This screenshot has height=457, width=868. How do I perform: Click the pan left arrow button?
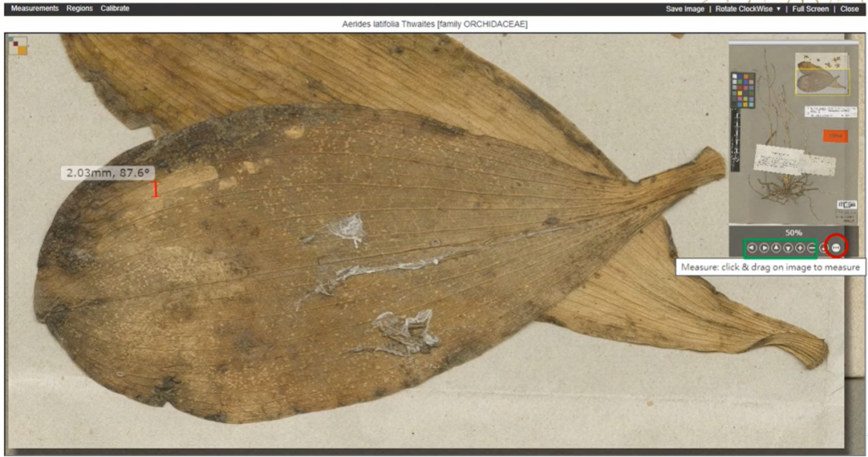tap(752, 248)
